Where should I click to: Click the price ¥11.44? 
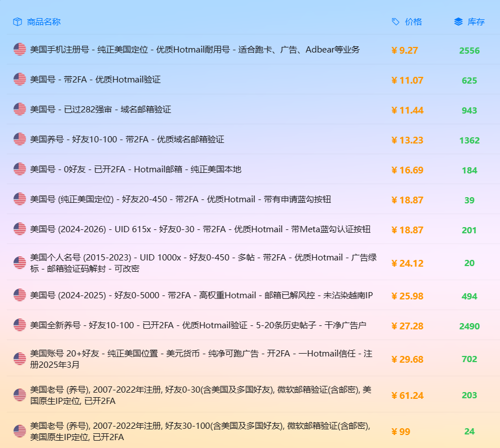coord(407,110)
